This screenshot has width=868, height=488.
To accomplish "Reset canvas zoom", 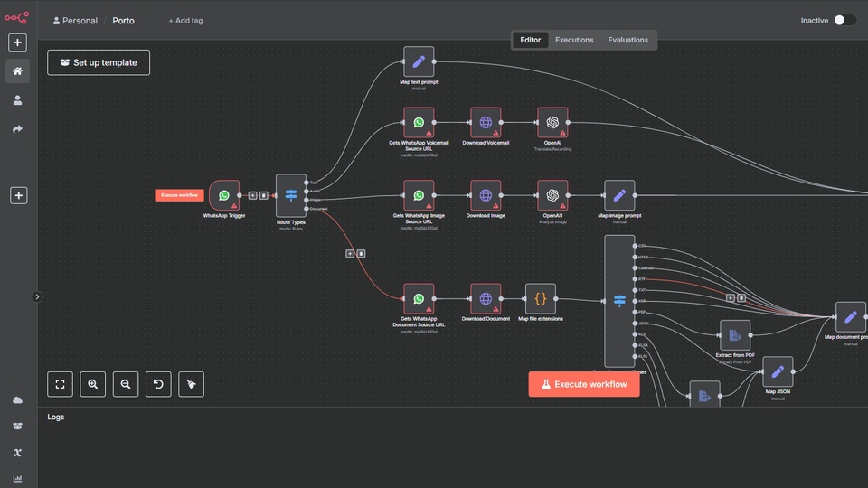I will point(158,384).
